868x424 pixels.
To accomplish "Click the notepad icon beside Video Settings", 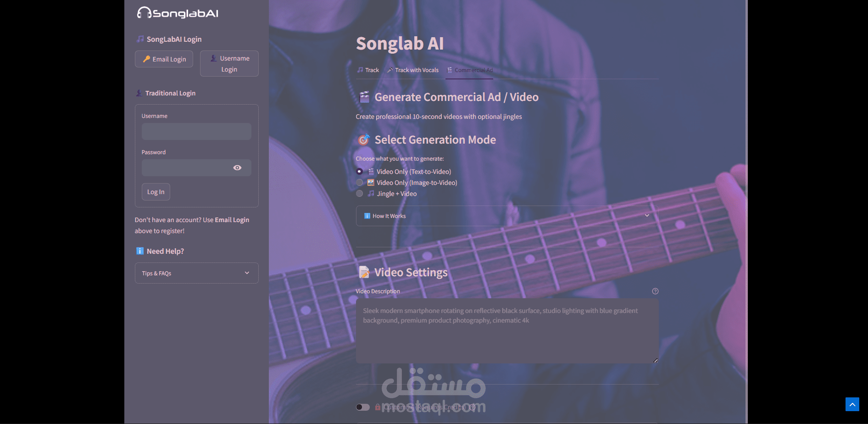I will click(x=364, y=272).
